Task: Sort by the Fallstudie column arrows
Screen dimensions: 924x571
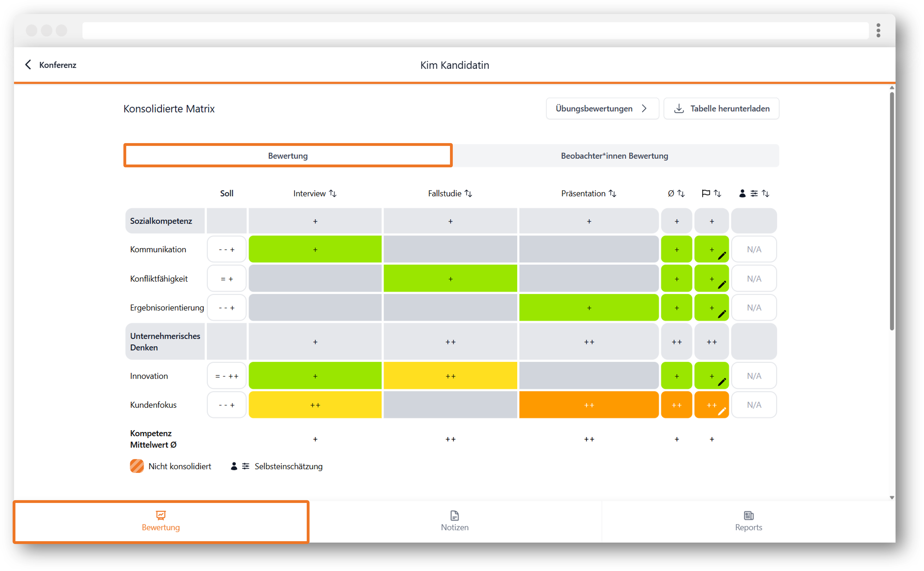Action: click(x=469, y=193)
